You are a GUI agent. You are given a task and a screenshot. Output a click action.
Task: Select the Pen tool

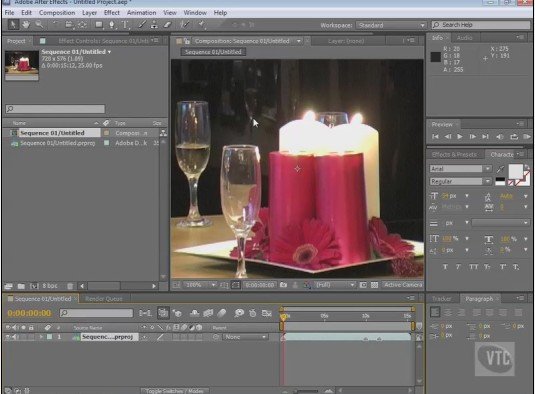[x=112, y=25]
